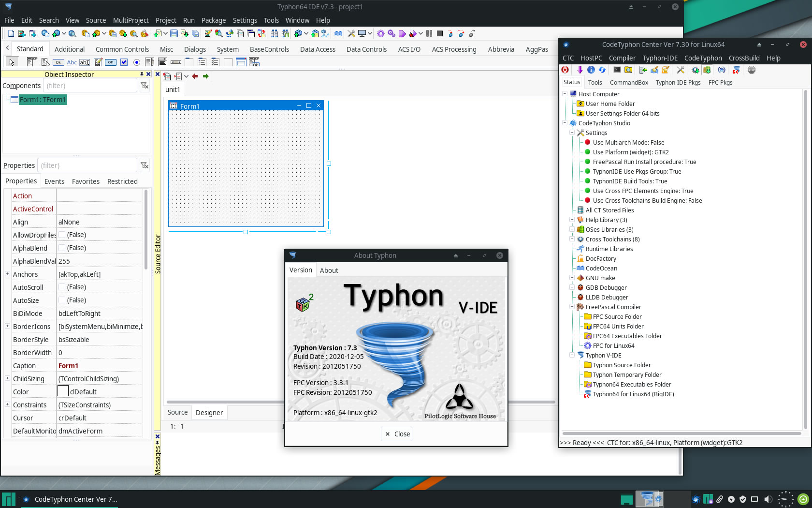Click the Pause icon in IDE toolbar
The image size is (812, 508).
click(x=429, y=33)
